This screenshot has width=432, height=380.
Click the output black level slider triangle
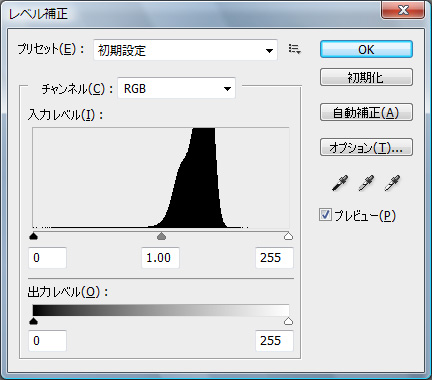click(33, 321)
